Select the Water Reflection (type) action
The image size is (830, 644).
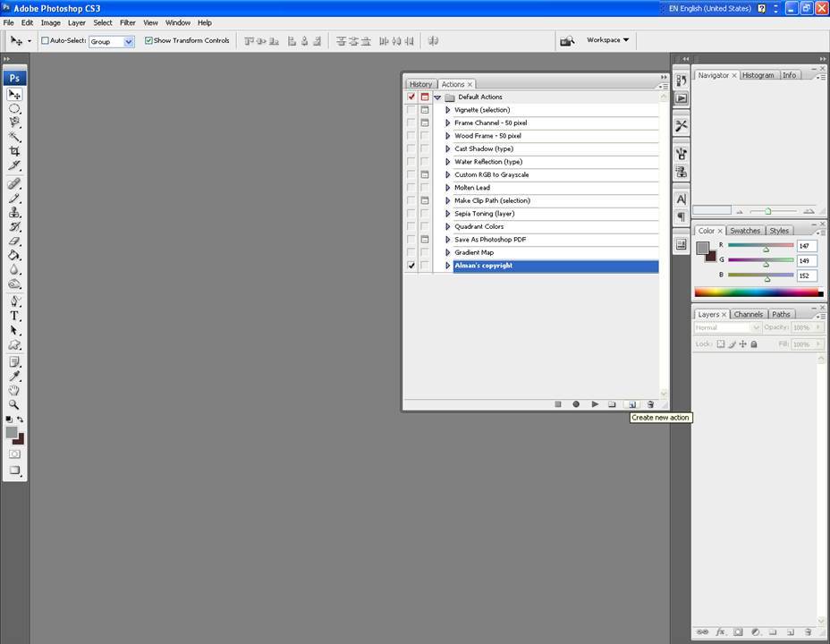point(555,162)
